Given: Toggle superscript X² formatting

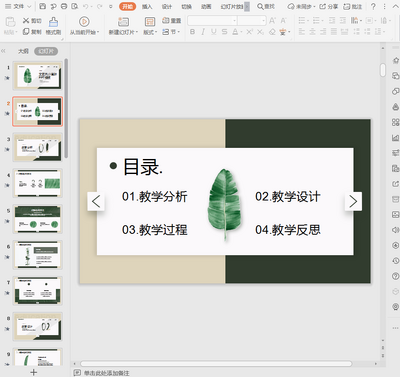Looking at the screenshot, I should [x=250, y=32].
